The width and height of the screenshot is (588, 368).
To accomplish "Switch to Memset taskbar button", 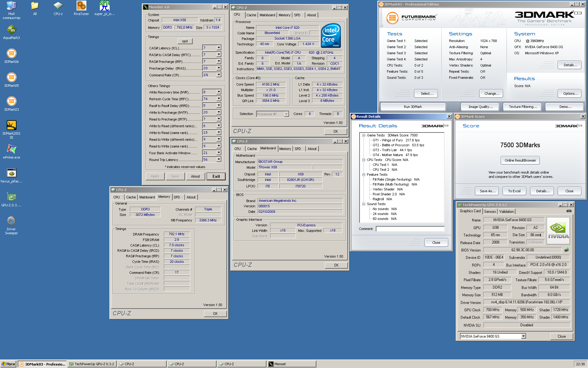I will (292, 364).
